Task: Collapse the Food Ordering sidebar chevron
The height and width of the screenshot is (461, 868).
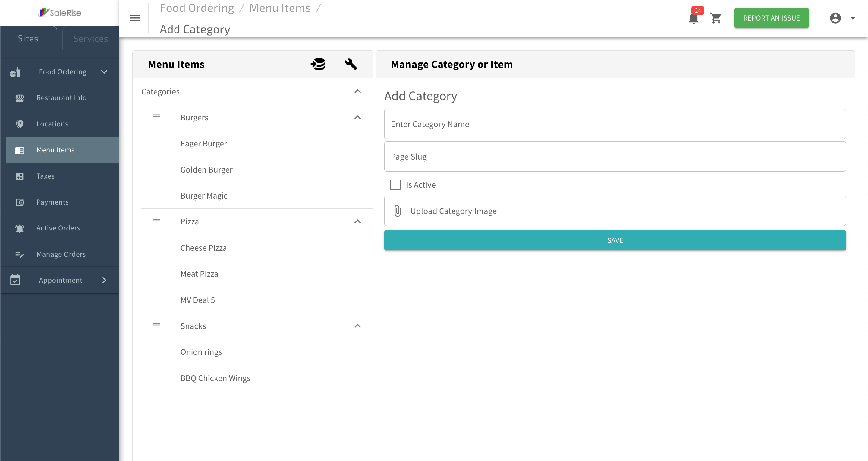Action: point(104,72)
